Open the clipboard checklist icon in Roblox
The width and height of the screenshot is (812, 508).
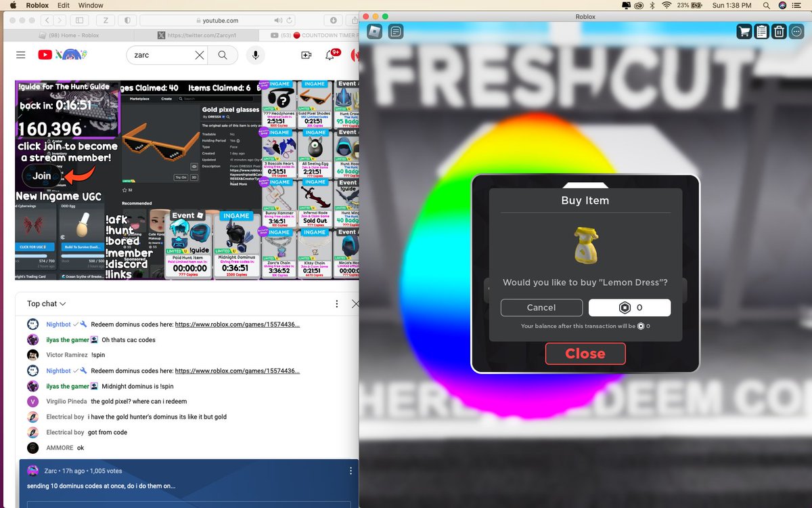pyautogui.click(x=761, y=31)
